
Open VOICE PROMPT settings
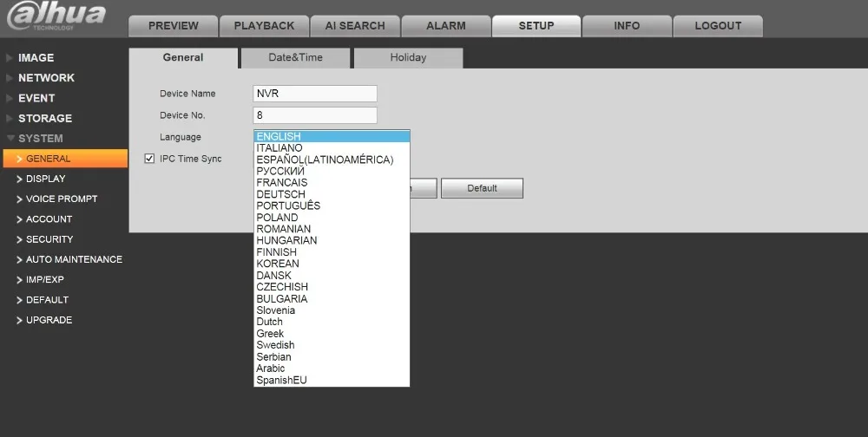(x=62, y=199)
